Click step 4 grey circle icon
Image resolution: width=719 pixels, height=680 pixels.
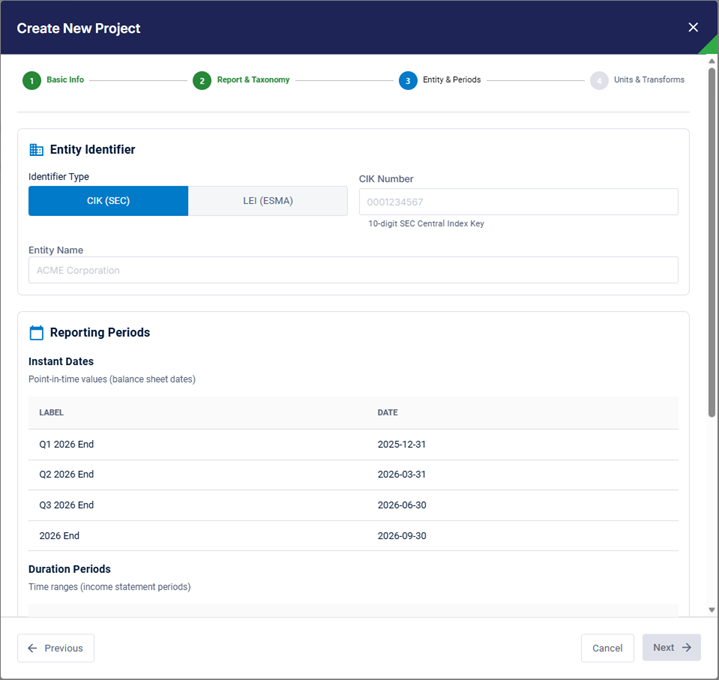click(x=599, y=81)
